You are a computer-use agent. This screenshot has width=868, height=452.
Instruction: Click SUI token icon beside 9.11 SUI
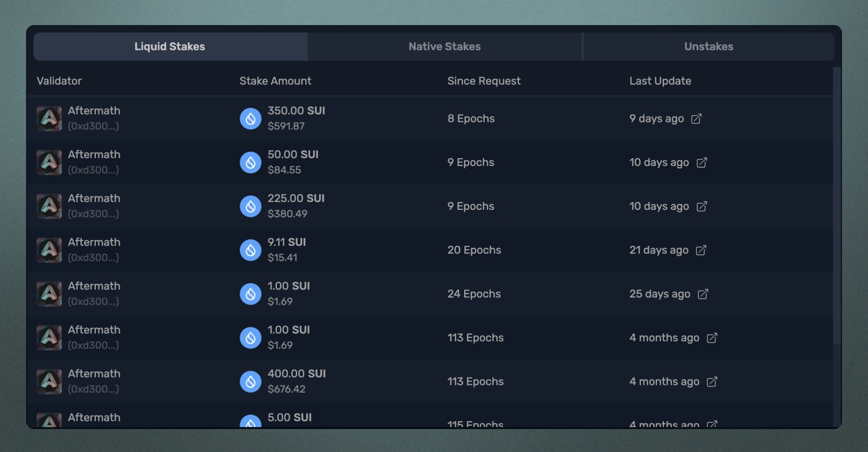click(250, 250)
